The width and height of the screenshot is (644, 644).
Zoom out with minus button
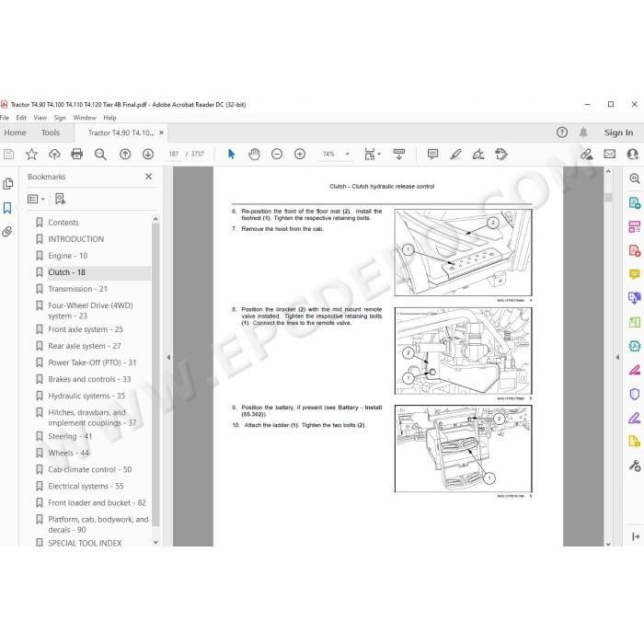coord(277,154)
